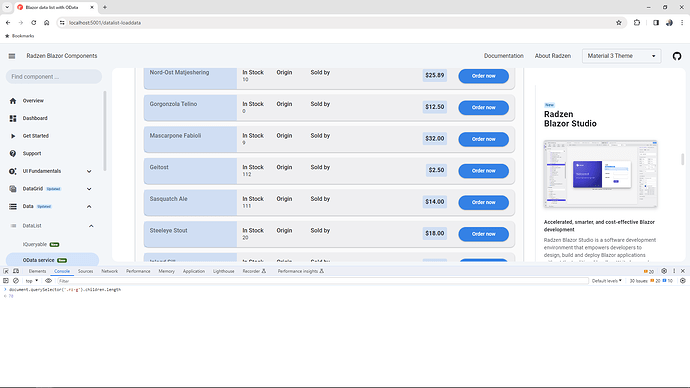Toggle the hamburger sidebar menu icon

pos(12,56)
